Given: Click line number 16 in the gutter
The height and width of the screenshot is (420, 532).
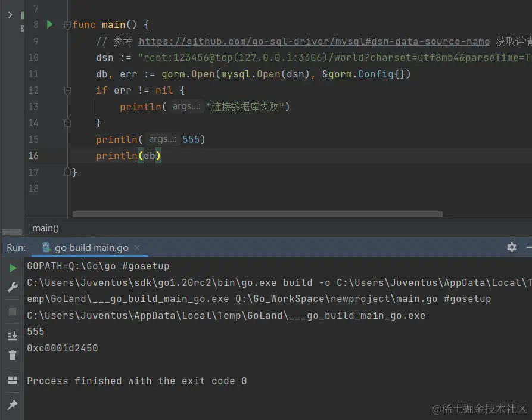Looking at the screenshot, I should (33, 155).
